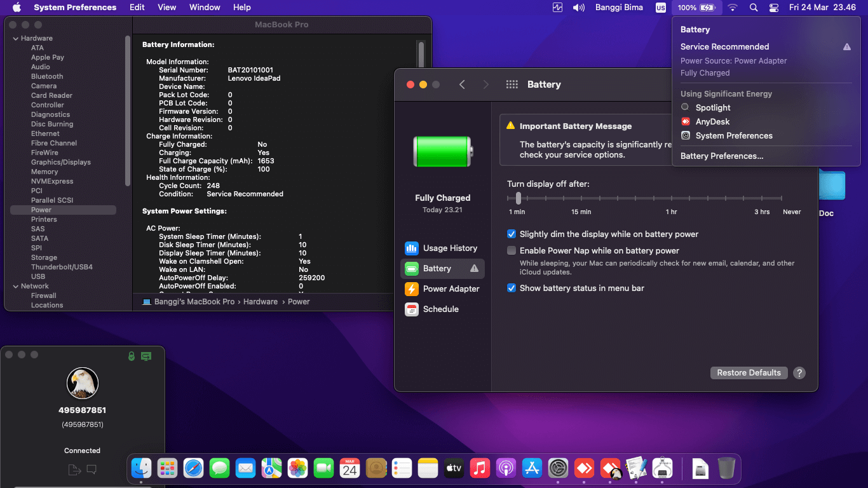Open the Window menu
This screenshot has width=868, height=488.
(x=205, y=8)
